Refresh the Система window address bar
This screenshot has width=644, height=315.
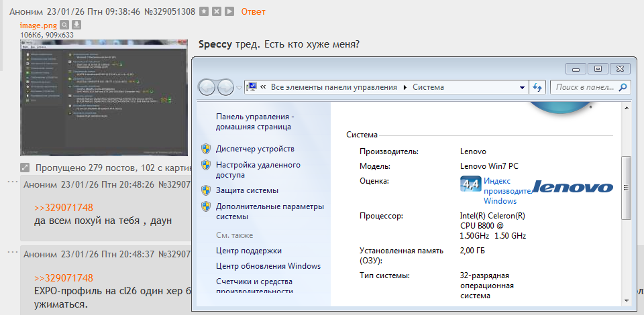(537, 87)
